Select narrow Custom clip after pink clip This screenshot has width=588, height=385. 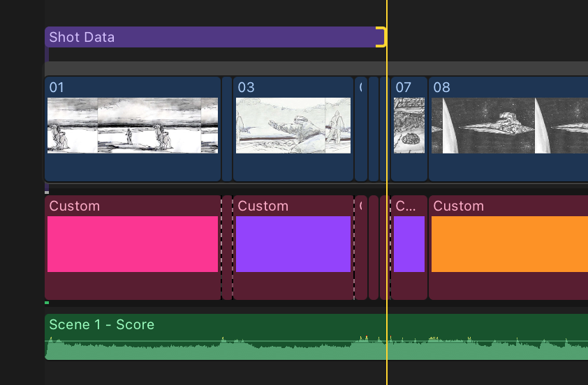[227, 247]
